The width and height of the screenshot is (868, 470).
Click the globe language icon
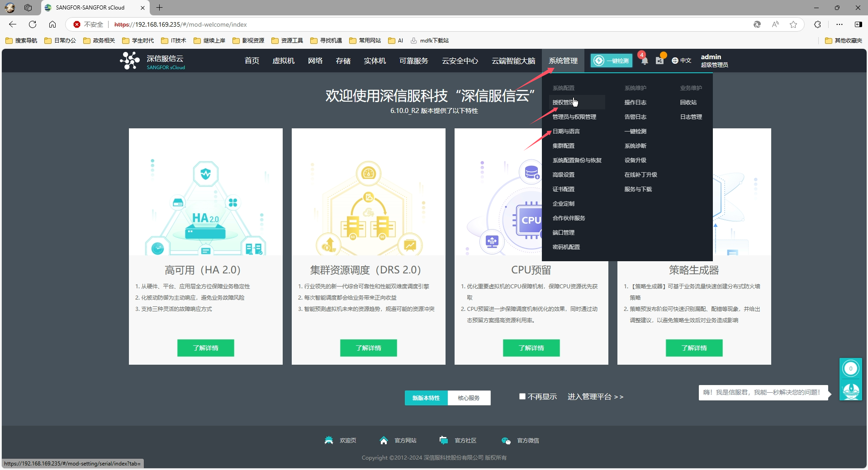675,61
